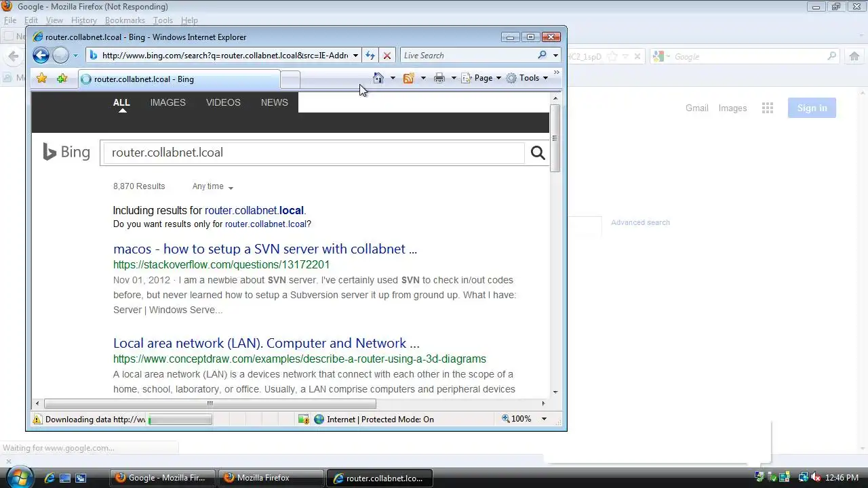
Task: Click the page loading progress bar
Action: [x=180, y=420]
